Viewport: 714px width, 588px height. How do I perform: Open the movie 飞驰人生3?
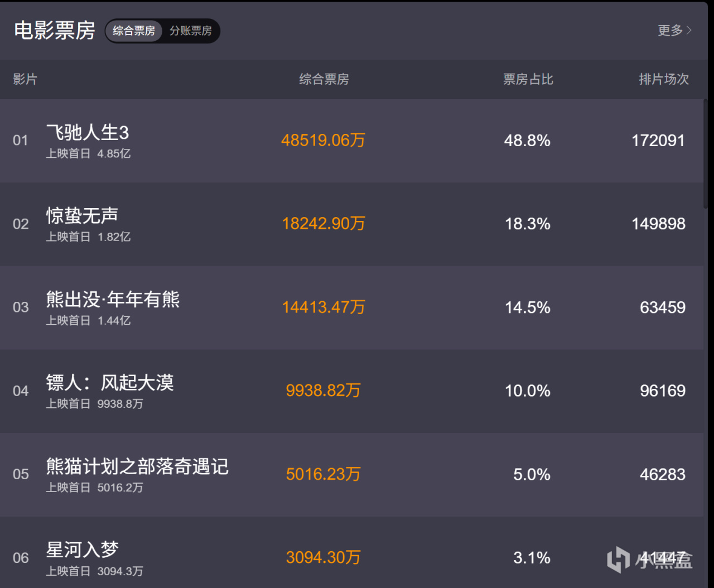point(88,133)
